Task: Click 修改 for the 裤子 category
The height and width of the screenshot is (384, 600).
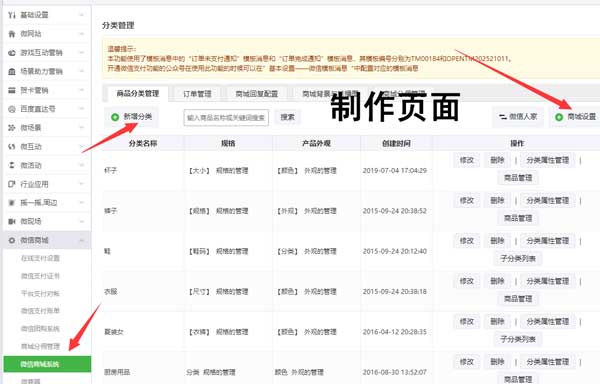Action: [466, 200]
